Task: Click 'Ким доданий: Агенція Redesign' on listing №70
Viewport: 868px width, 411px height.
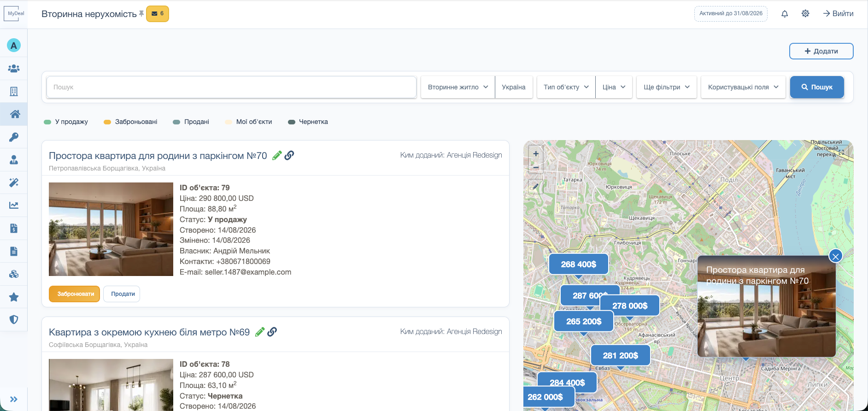Action: [x=451, y=155]
